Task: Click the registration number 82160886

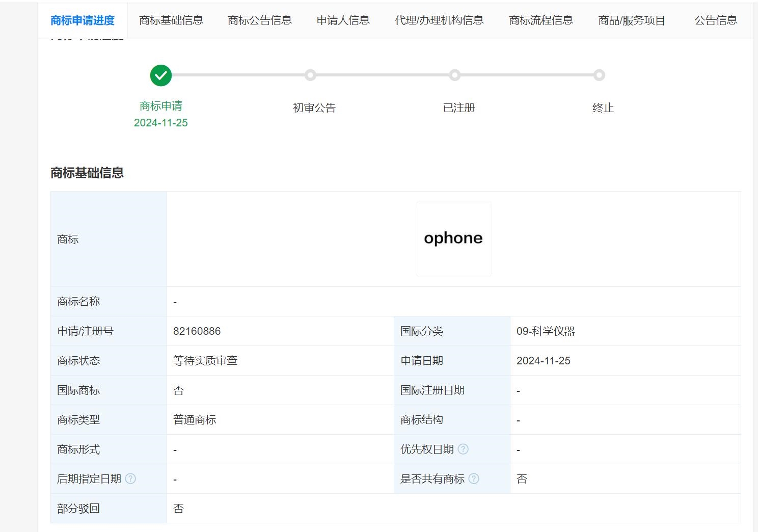Action: pyautogui.click(x=197, y=331)
